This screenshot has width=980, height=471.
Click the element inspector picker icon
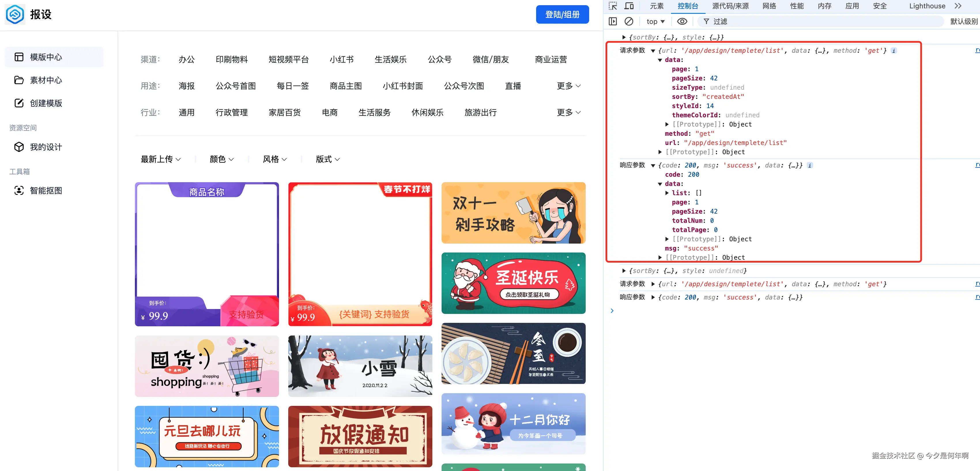pos(612,6)
